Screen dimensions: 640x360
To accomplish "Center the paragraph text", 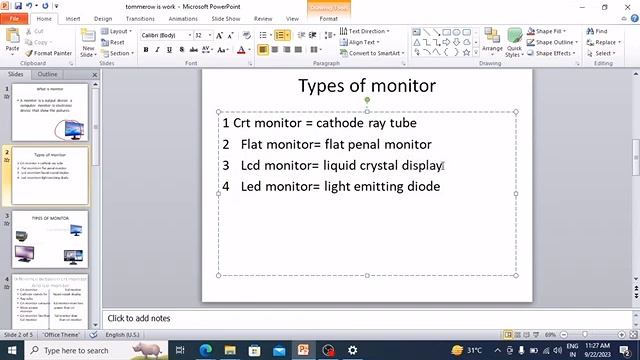I will (275, 50).
